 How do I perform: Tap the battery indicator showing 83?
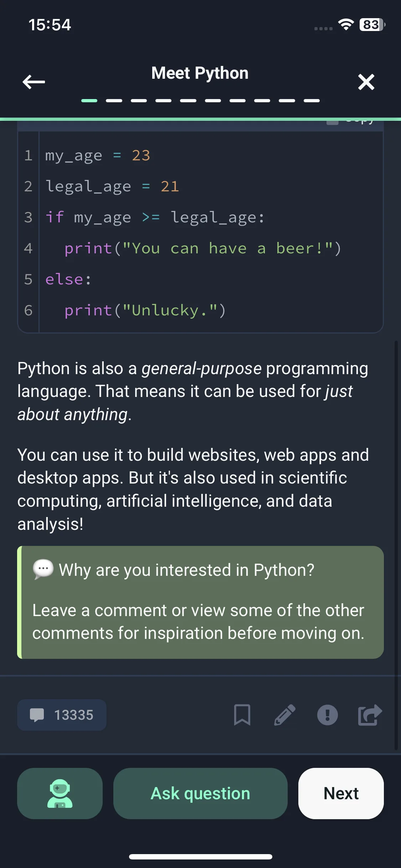[x=372, y=25]
